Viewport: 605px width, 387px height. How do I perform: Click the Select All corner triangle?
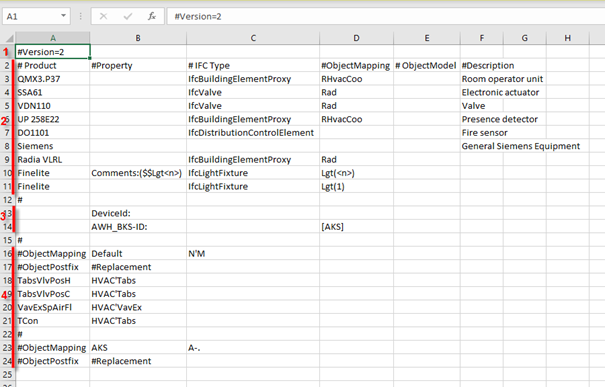click(x=9, y=38)
